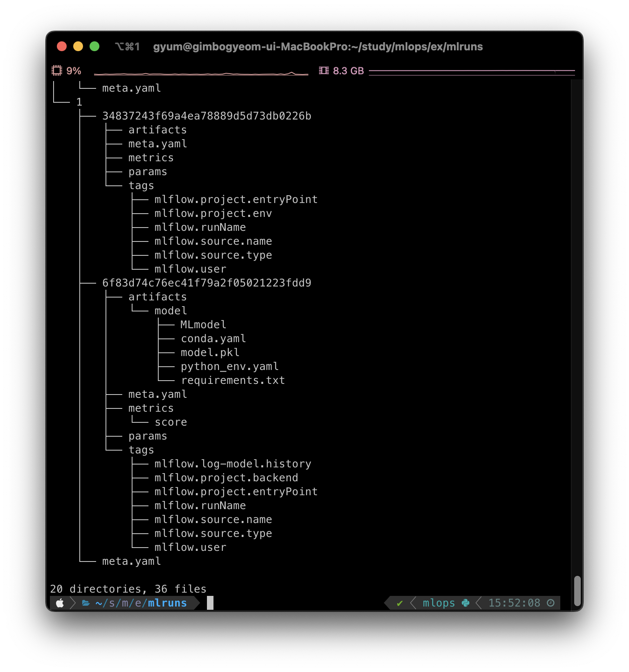Click the model.pkl file
This screenshot has height=672, width=629.
pos(210,352)
